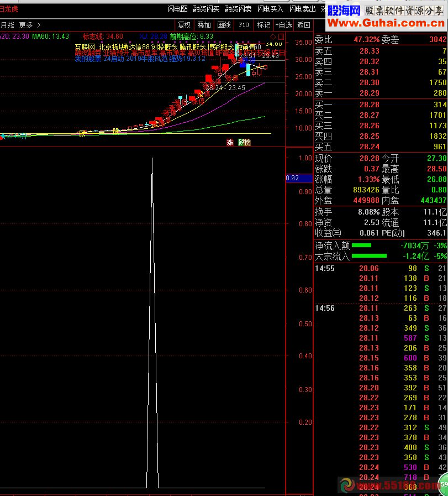
Task: Select the 卖三 28.31 order row
Action: coord(381,72)
